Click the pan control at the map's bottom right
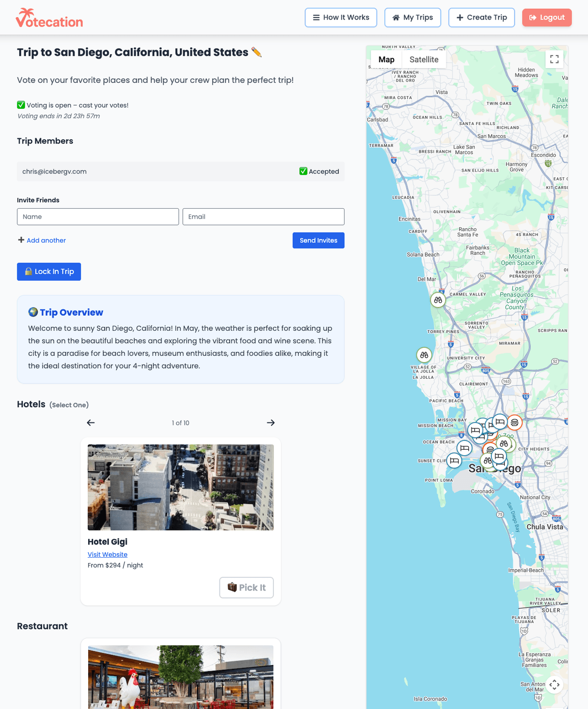The height and width of the screenshot is (709, 588). pyautogui.click(x=555, y=684)
